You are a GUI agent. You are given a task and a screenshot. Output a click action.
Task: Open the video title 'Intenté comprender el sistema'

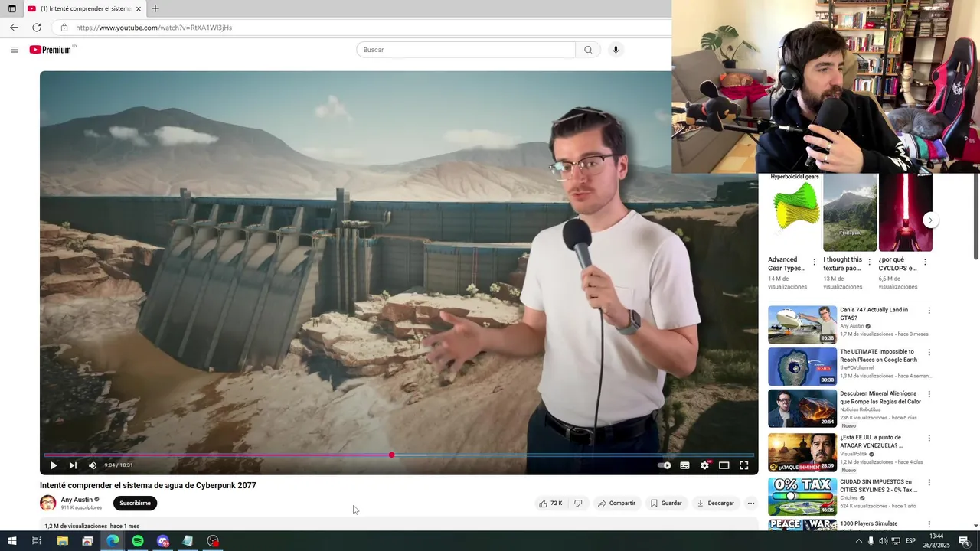[148, 485]
